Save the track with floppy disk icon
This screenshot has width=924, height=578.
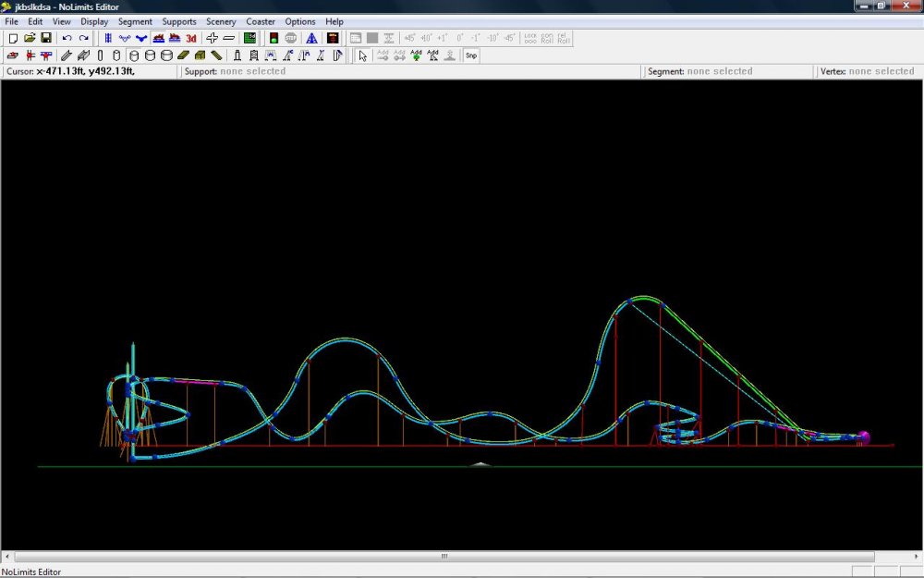(x=45, y=38)
